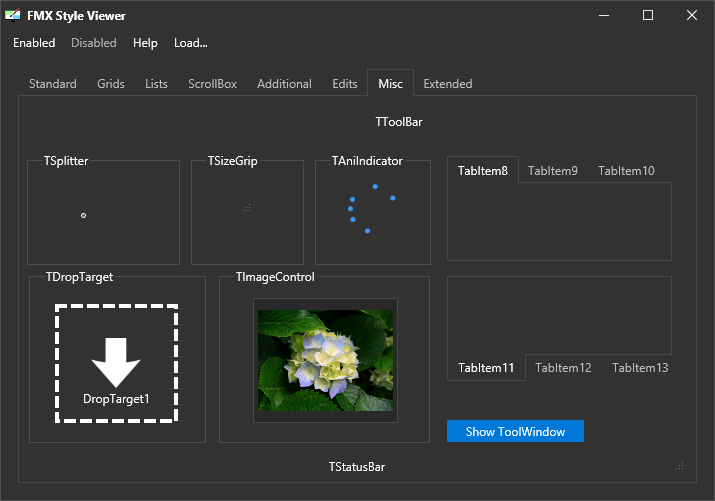Viewport: 715px width, 501px height.
Task: Switch to the ScrollBox tab
Action: [212, 84]
